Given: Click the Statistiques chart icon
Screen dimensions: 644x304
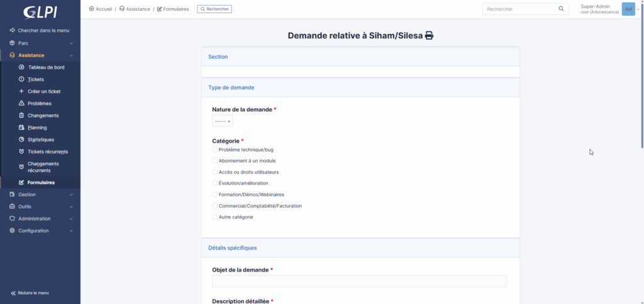Looking at the screenshot, I should (22, 139).
